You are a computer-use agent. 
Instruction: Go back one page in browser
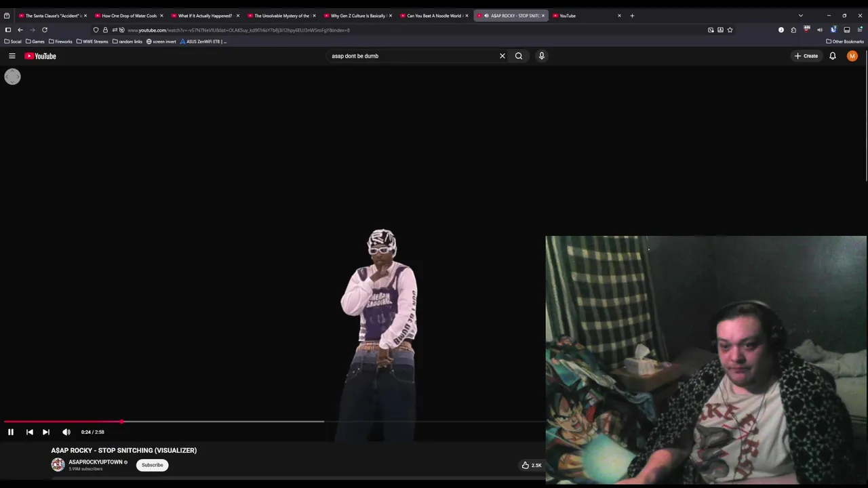(20, 30)
